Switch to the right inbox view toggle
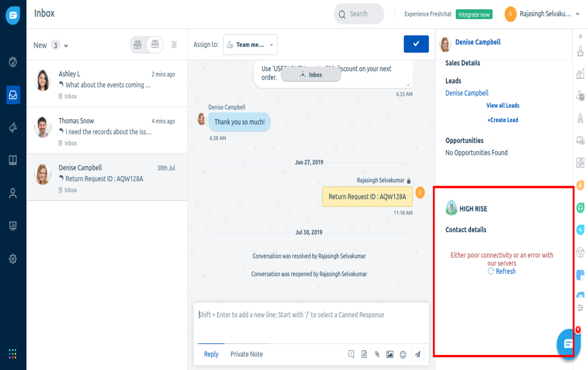Screen dimensions: 588x370 [x=155, y=45]
